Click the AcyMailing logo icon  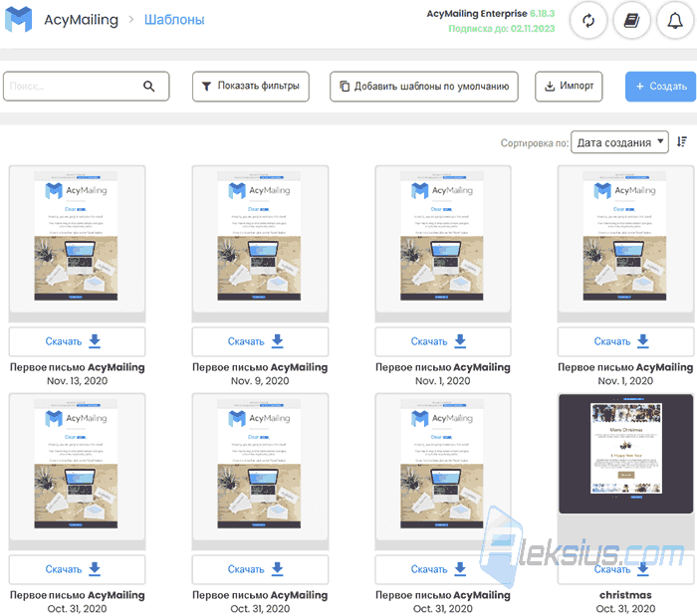(19, 19)
